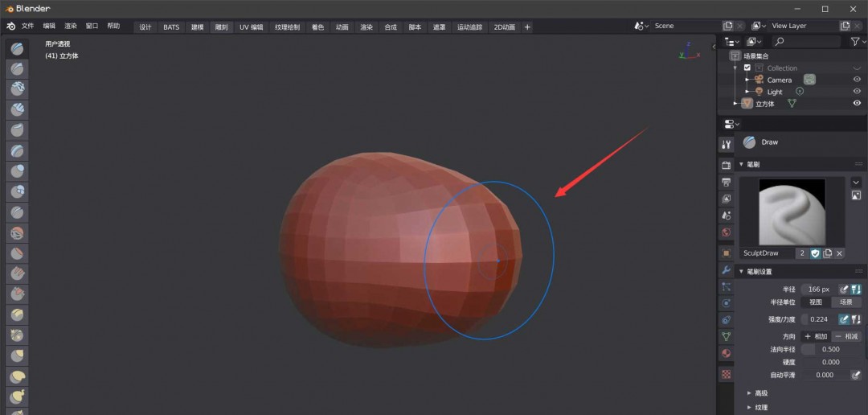Select the Clay Strips brush tool

[x=17, y=109]
